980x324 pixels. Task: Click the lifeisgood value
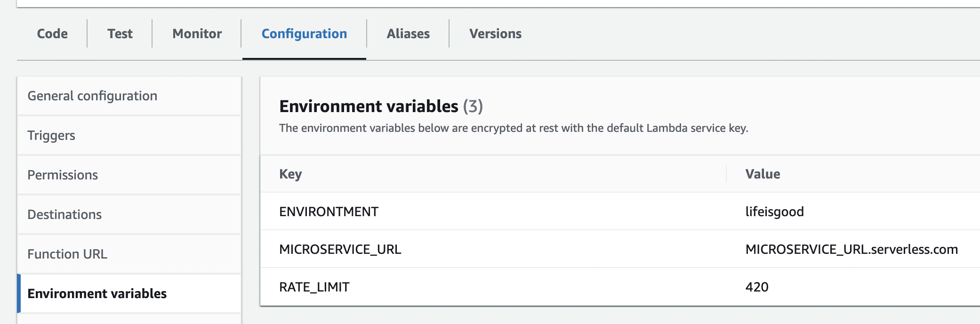[x=774, y=212]
